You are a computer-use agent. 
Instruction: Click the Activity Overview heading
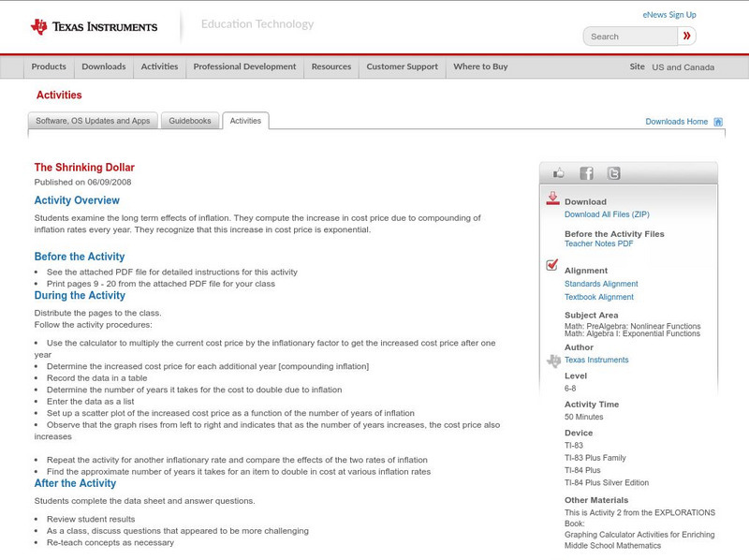77,200
